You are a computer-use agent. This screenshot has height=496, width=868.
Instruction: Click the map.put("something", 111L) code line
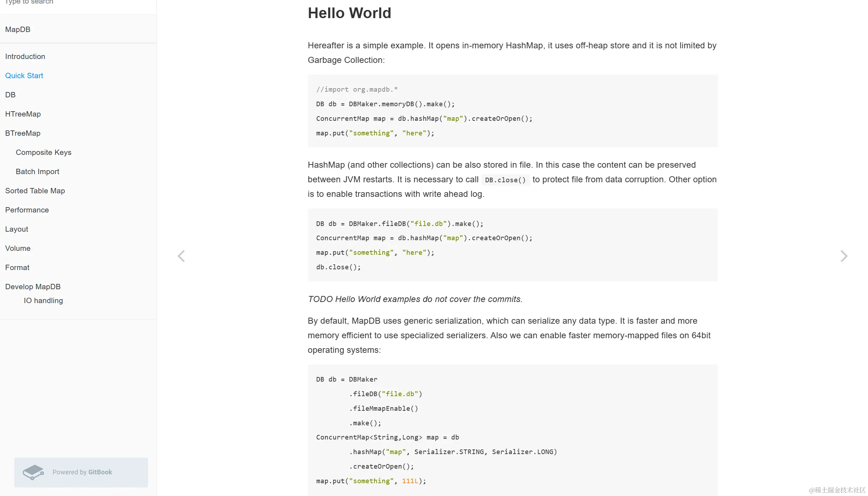point(371,481)
